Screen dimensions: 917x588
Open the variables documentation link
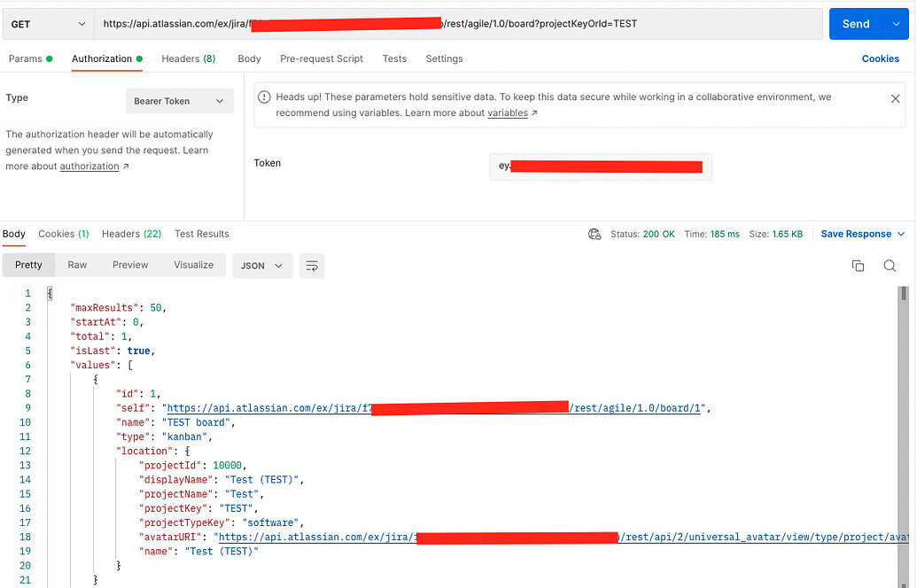pyautogui.click(x=507, y=112)
